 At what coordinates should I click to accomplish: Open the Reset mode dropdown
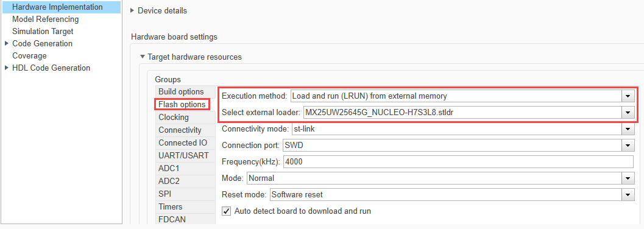[628, 194]
